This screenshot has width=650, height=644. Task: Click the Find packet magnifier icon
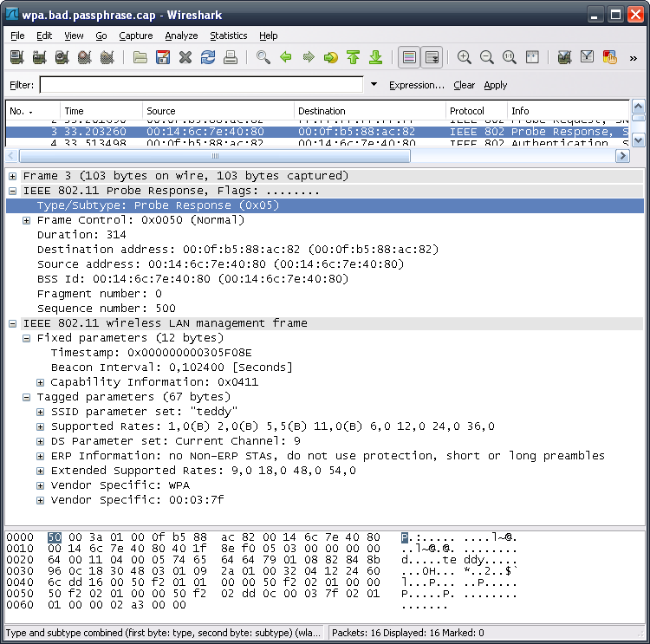point(263,58)
